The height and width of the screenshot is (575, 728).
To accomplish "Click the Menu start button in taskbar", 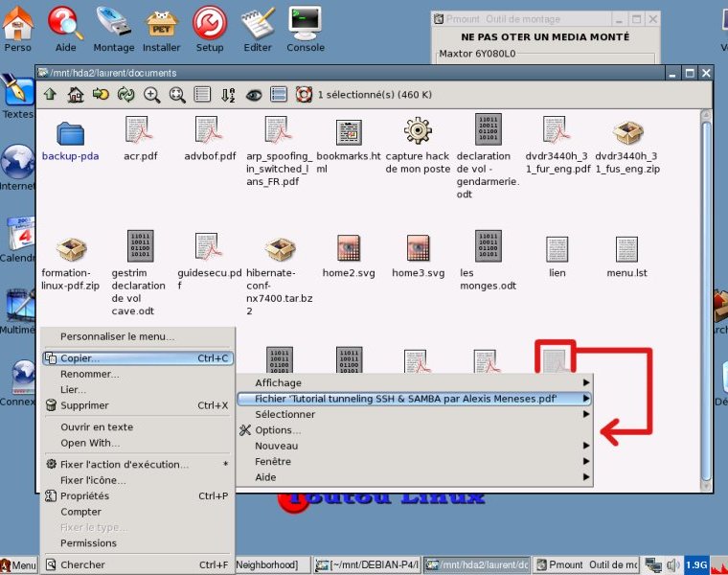I will coord(19,565).
